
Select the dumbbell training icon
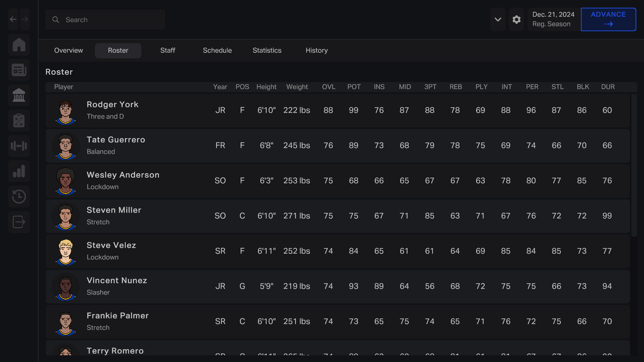click(19, 146)
